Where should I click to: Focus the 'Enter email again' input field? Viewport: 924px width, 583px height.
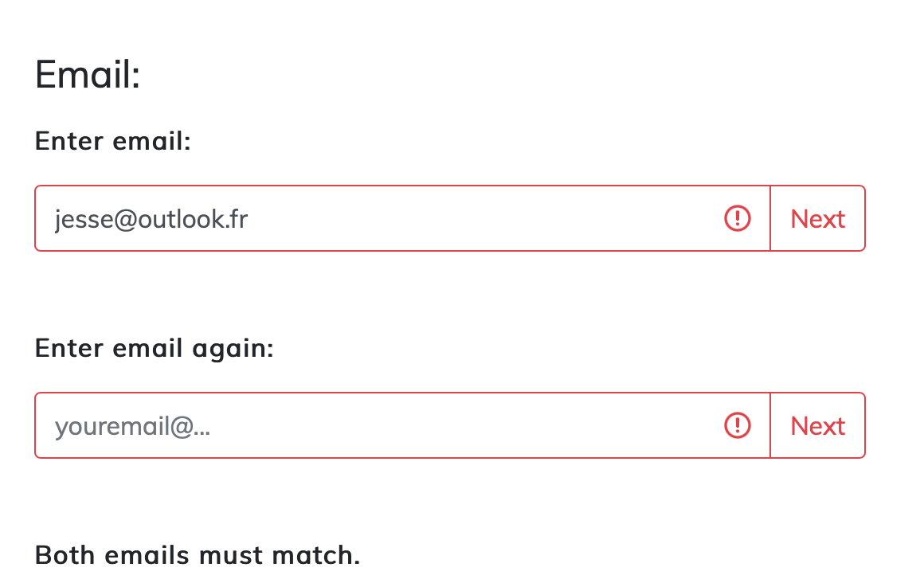tap(398, 425)
